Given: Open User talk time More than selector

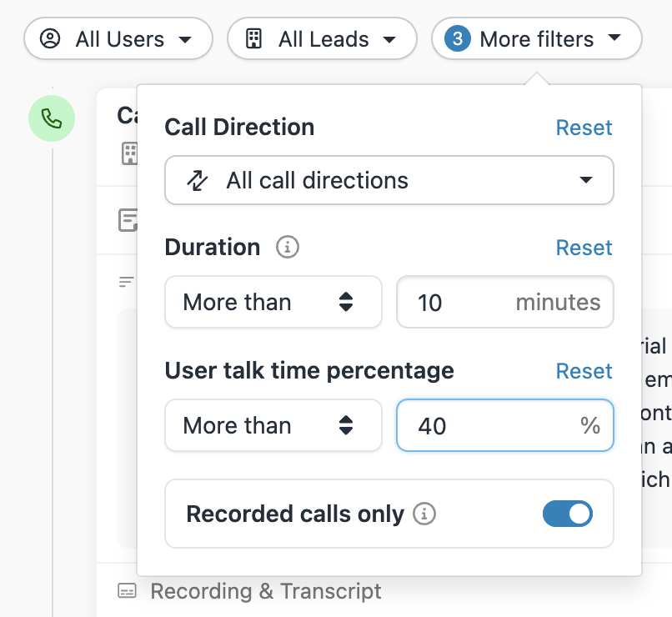Looking at the screenshot, I should (273, 425).
